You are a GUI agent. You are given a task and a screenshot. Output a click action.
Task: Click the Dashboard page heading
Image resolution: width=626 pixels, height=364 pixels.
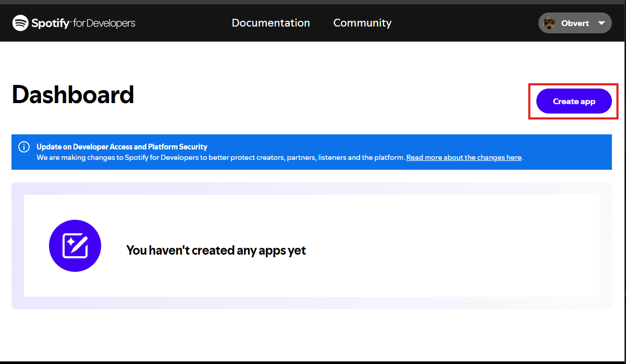tap(72, 95)
